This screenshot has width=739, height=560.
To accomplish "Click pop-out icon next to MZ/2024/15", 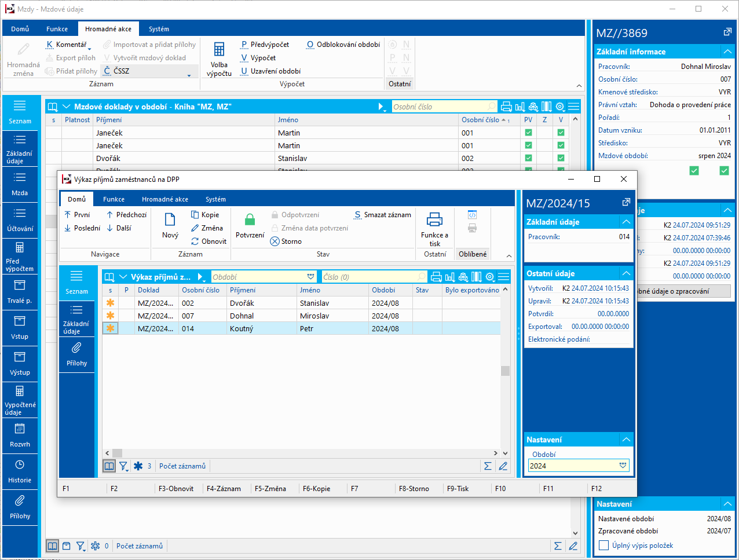I will point(626,202).
